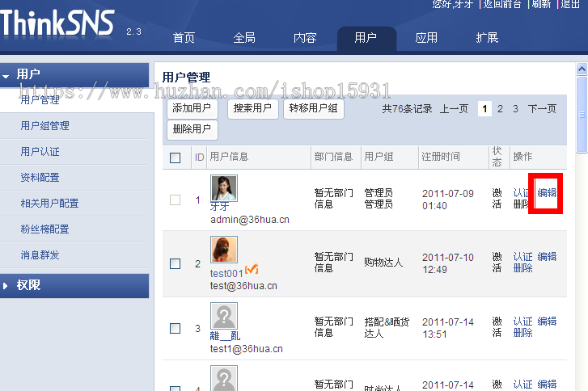The image size is (588, 391).
Task: Open 相关用户配置 in sidebar
Action: (x=49, y=204)
